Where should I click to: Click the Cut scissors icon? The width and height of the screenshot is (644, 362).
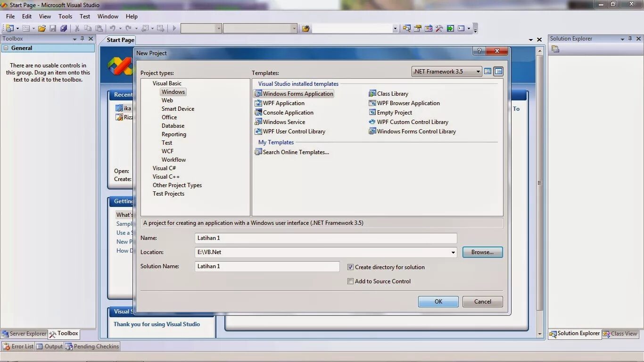tap(77, 28)
